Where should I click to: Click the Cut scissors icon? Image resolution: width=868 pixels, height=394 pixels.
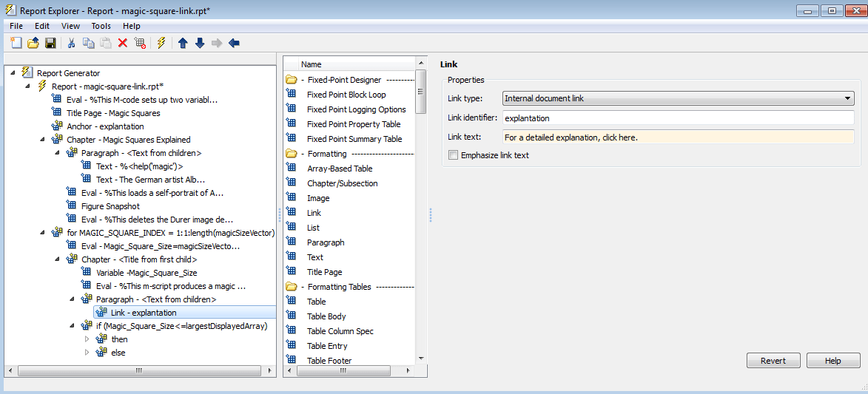click(x=72, y=43)
